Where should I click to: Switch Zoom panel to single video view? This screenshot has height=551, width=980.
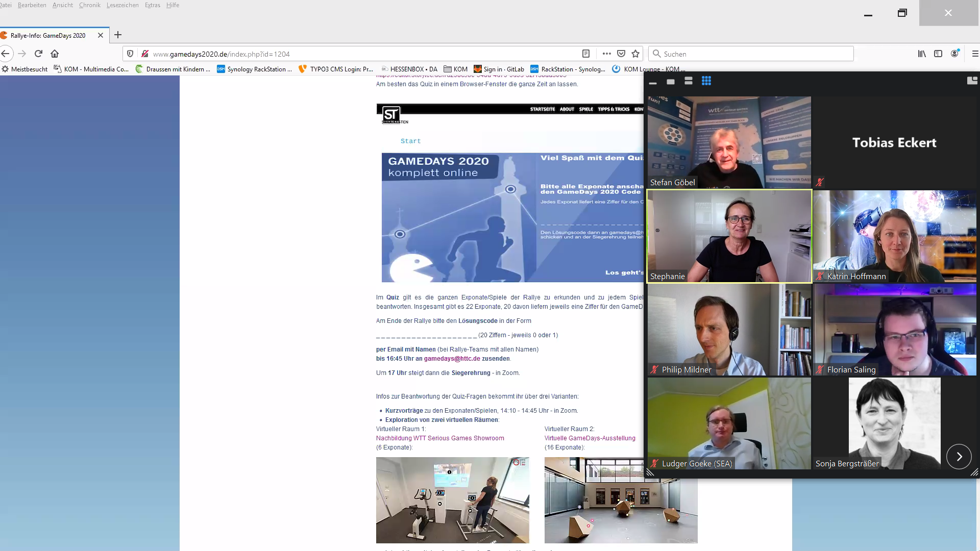point(671,81)
